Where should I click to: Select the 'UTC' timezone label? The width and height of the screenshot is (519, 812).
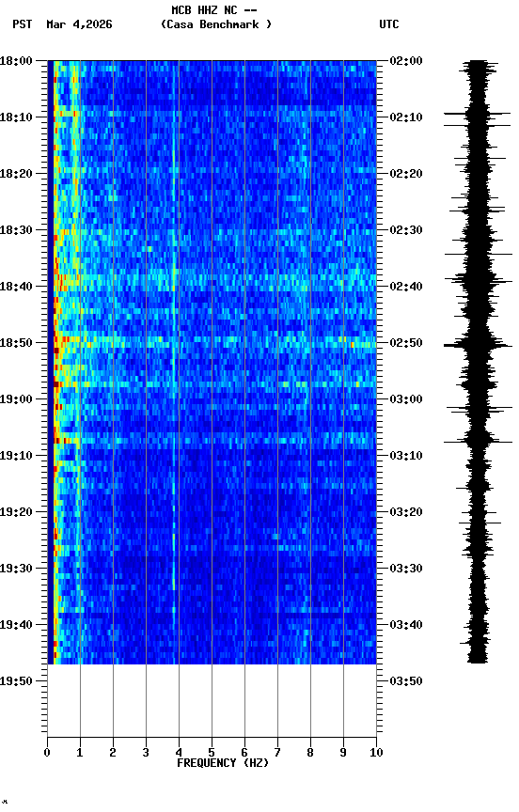click(x=389, y=24)
